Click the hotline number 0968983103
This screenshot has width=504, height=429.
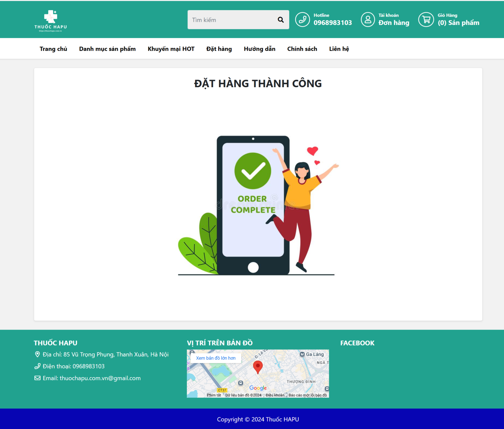(333, 23)
